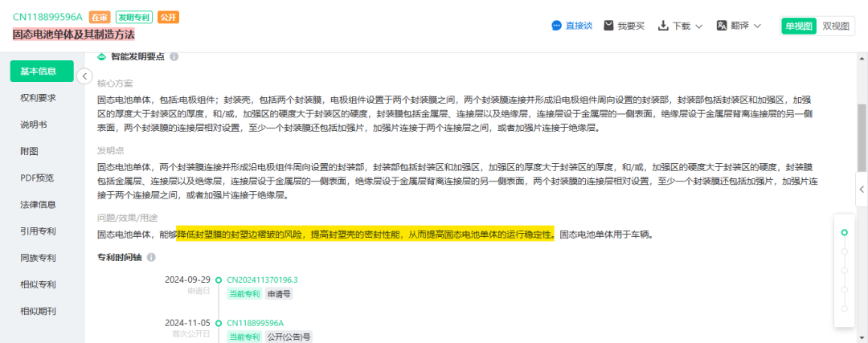The image size is (868, 343).
Task: Switch to 双视图 dual view
Action: [835, 26]
